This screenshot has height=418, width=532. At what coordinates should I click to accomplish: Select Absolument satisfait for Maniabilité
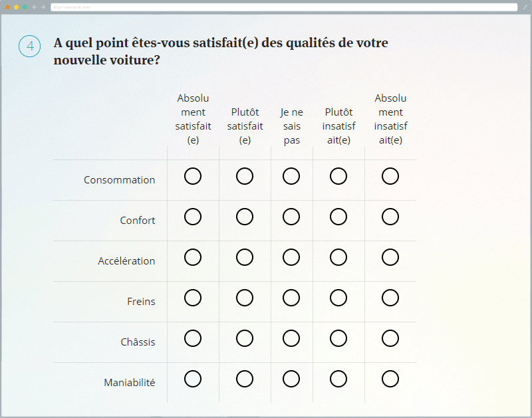click(x=193, y=379)
